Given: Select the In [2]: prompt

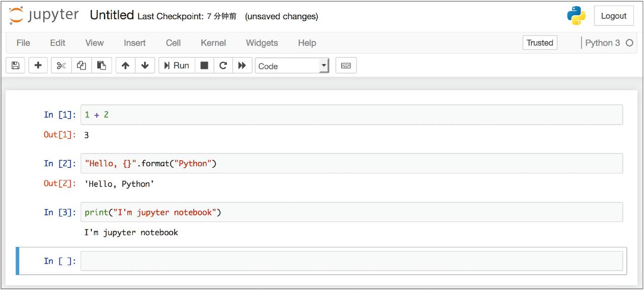Looking at the screenshot, I should coord(60,163).
